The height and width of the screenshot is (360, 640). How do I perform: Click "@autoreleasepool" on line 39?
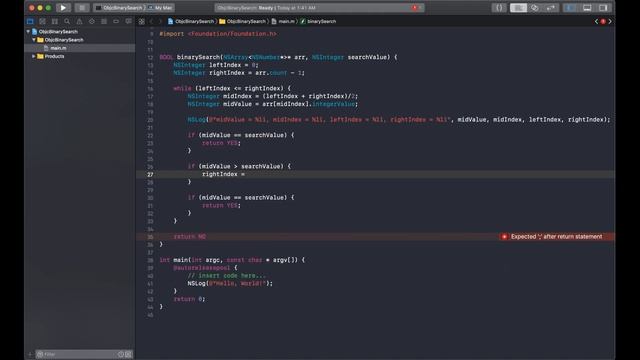[x=202, y=268]
